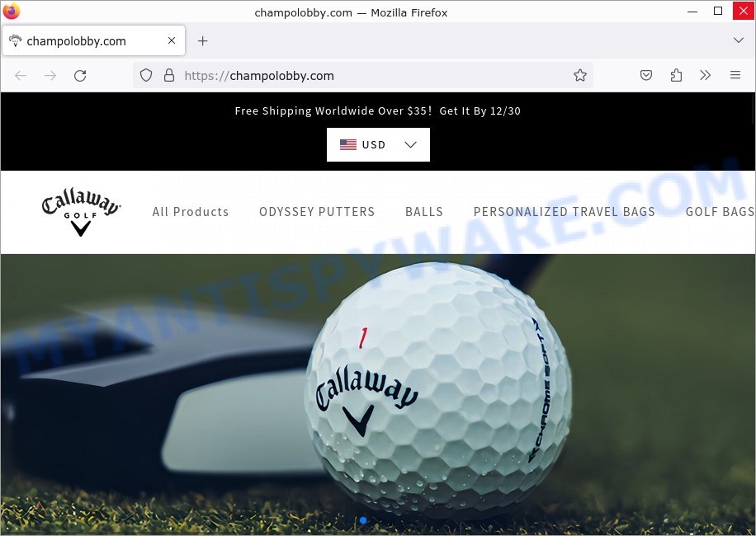Open the tracking protection shield icon
756x536 pixels.
tap(146, 75)
